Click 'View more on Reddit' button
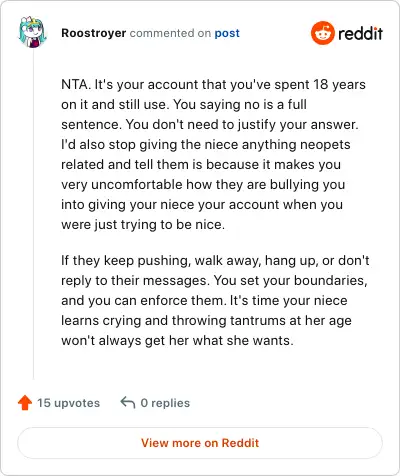The image size is (400, 476). coord(200,443)
